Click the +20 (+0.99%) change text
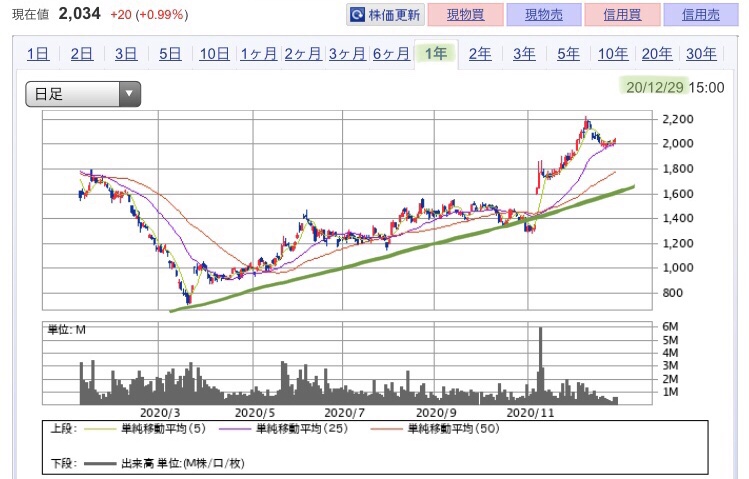 [x=149, y=15]
